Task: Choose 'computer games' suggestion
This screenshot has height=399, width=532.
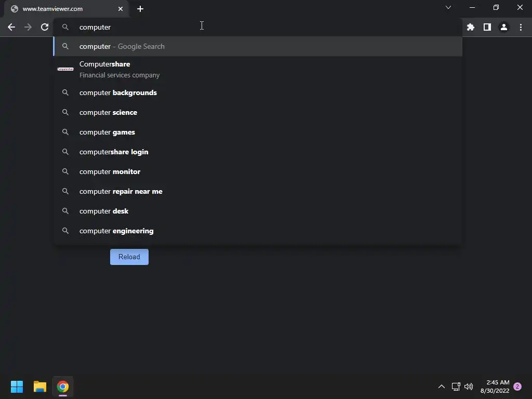Action: [x=258, y=132]
